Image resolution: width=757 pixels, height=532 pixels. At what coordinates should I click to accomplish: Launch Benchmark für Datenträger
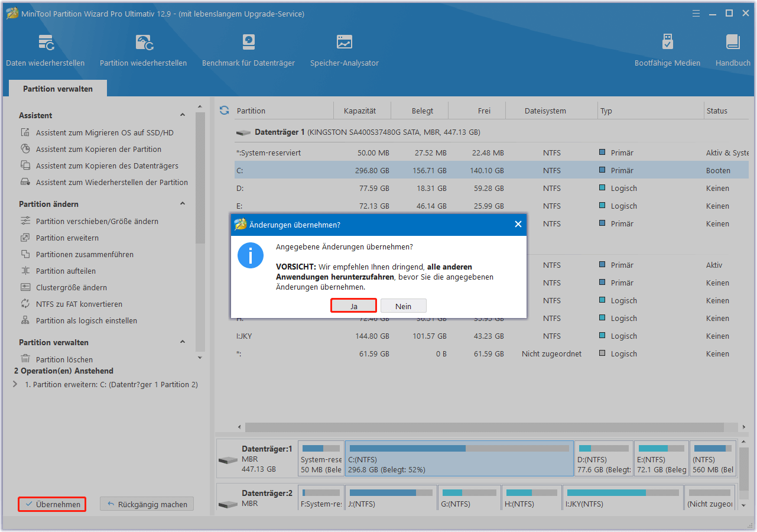pos(248,50)
